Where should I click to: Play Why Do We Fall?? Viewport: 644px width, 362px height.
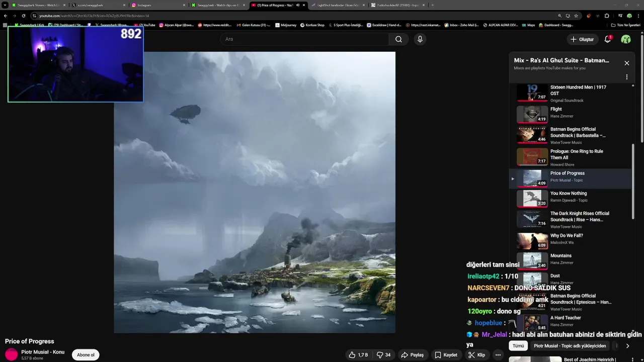tap(570, 240)
